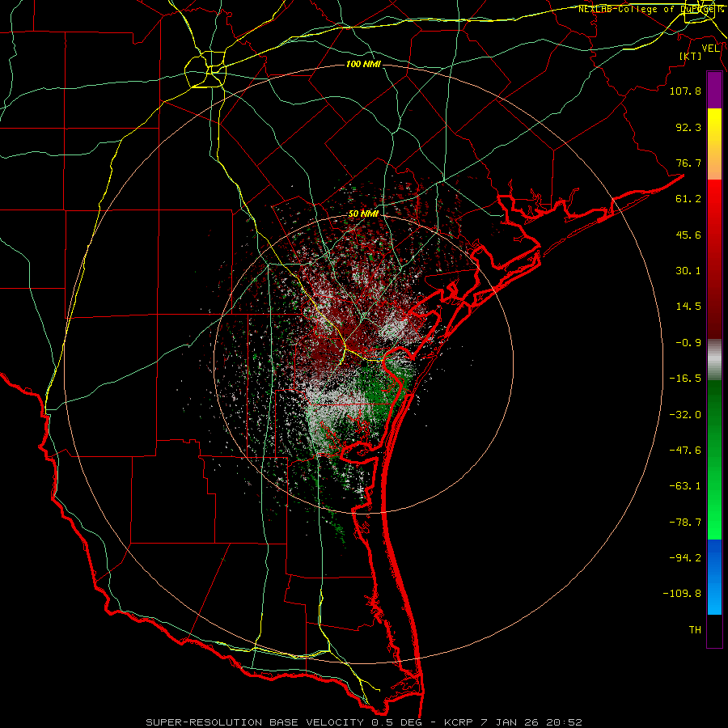
Task: Select the VEL legend title
Action: (x=710, y=49)
